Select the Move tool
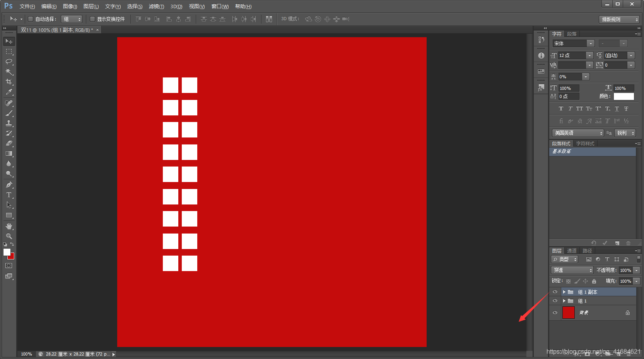644x359 pixels. pyautogui.click(x=9, y=41)
